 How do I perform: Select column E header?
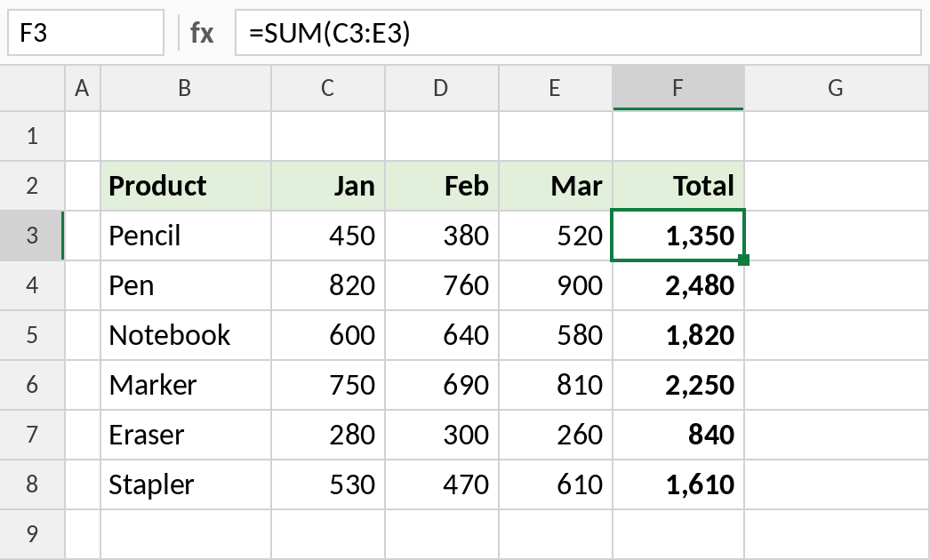pos(556,88)
